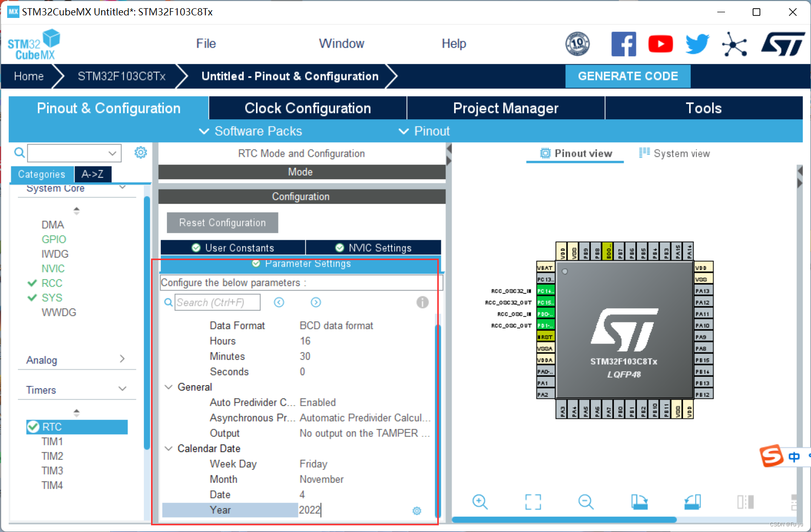
Task: Click the category search magnifier icon
Action: [19, 153]
